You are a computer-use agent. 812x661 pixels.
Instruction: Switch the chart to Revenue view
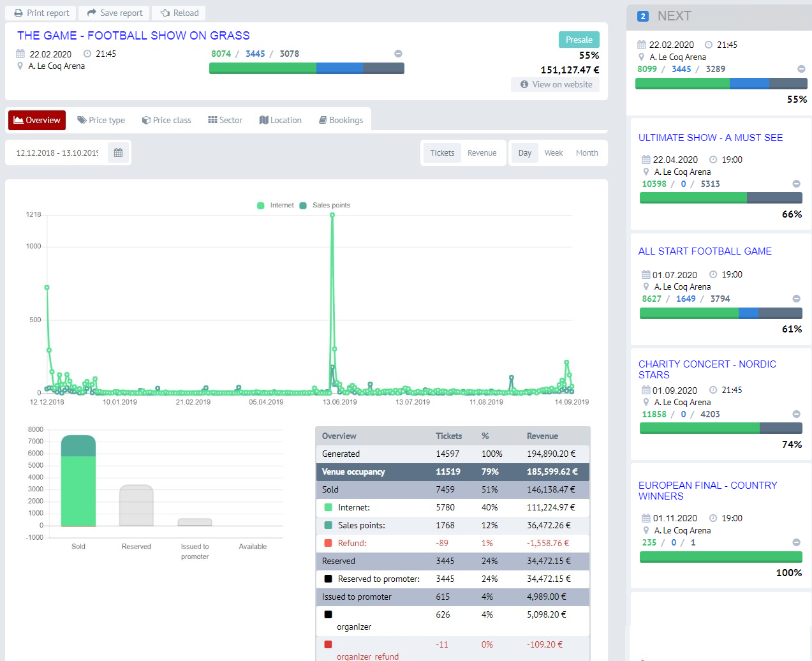click(482, 152)
